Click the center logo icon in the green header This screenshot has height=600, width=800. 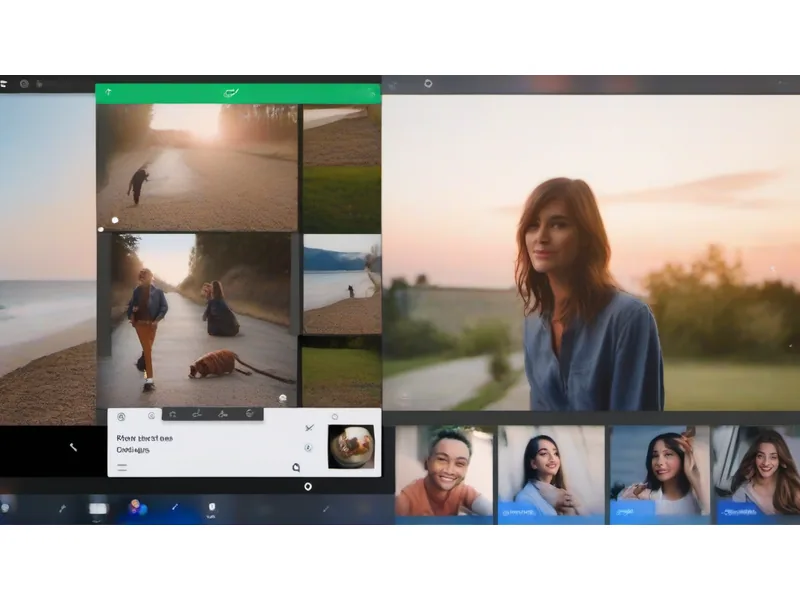point(232,93)
